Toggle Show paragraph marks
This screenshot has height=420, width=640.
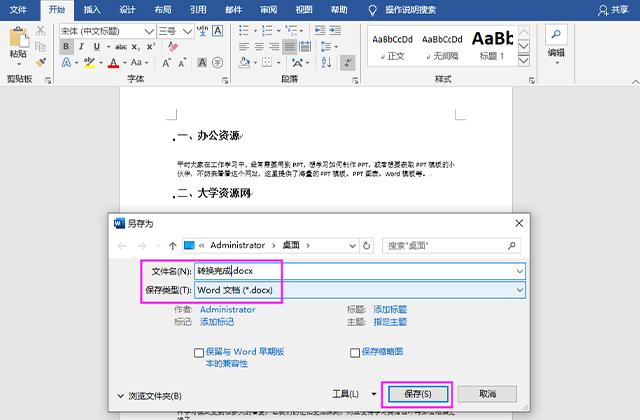[x=348, y=62]
